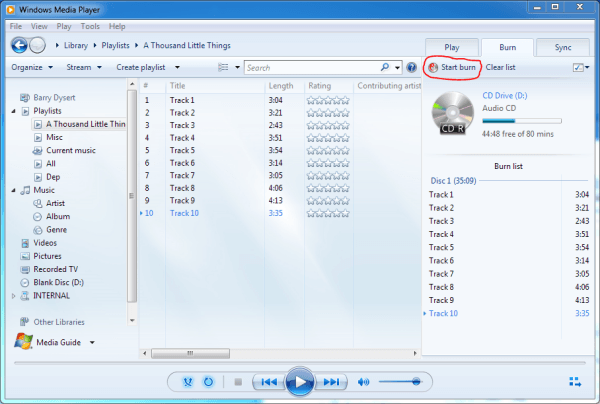The height and width of the screenshot is (404, 600).
Task: Open the Help question mark icon
Action: [411, 67]
